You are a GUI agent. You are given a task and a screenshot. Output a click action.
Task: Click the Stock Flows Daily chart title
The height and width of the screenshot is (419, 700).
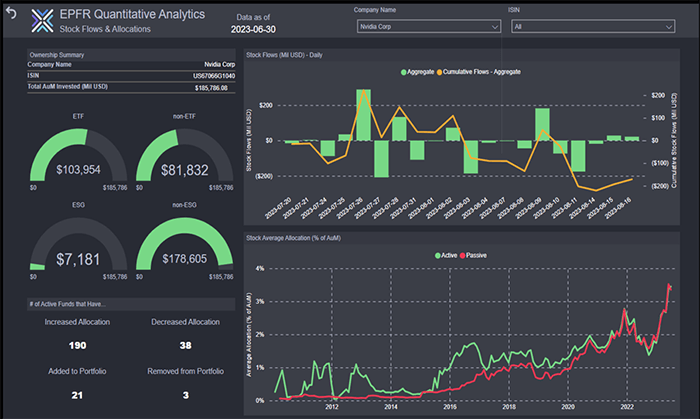pyautogui.click(x=284, y=55)
